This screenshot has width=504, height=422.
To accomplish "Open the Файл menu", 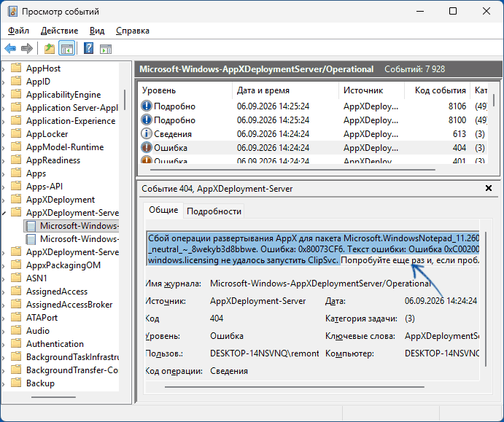I will (18, 31).
